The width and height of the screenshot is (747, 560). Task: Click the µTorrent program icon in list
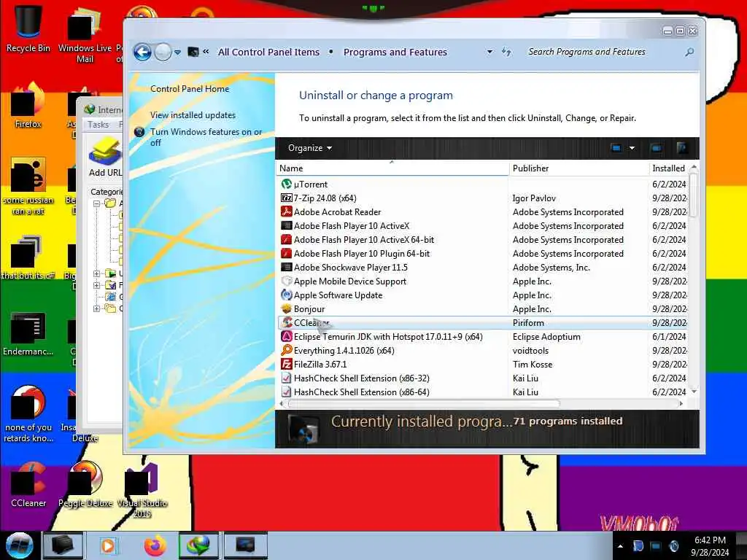coord(286,184)
